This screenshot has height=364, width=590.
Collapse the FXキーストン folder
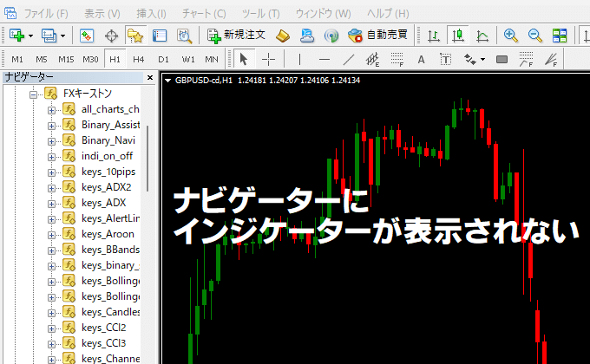[x=34, y=94]
